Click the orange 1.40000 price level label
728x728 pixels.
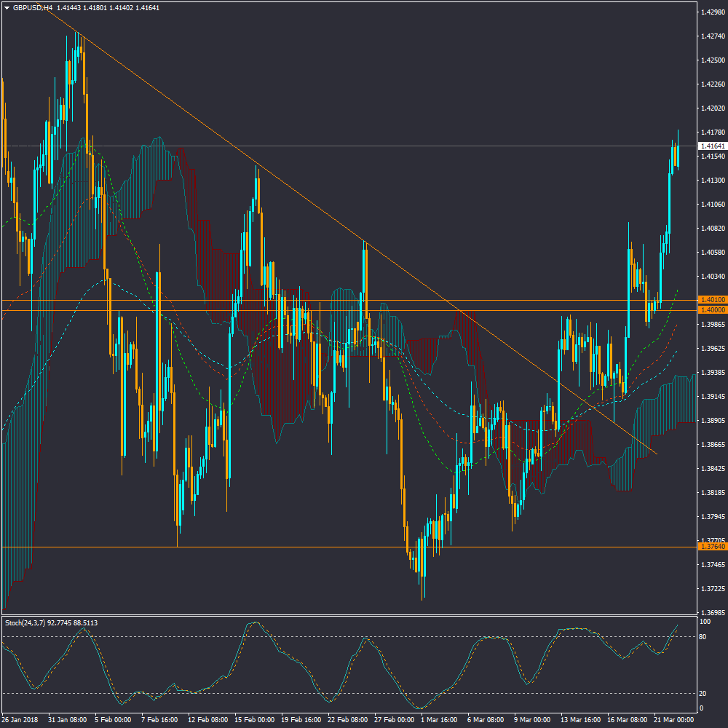tap(711, 310)
